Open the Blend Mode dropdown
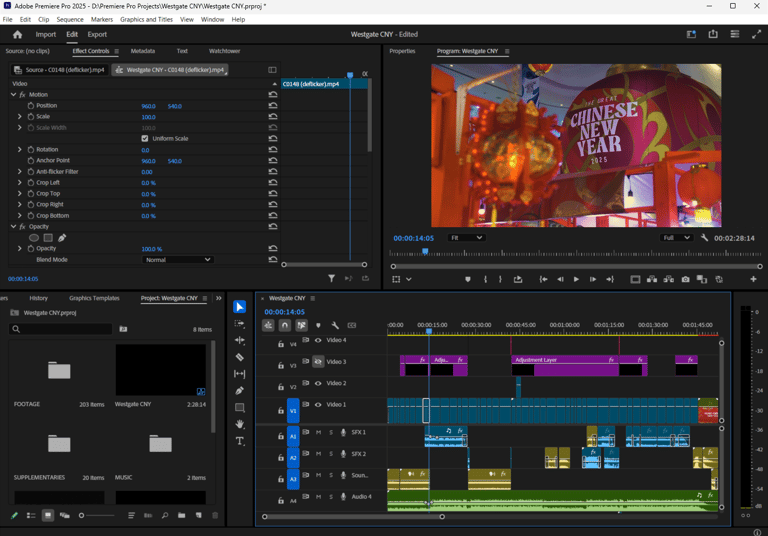 click(x=178, y=260)
